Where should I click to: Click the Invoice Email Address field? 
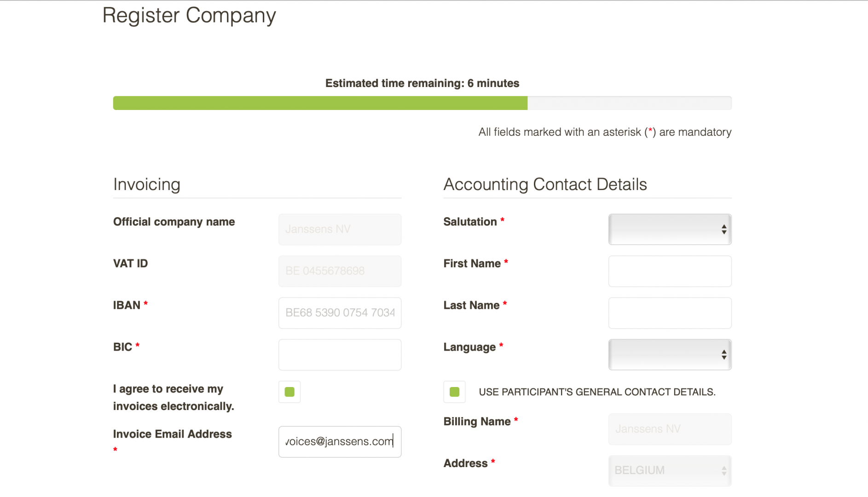pyautogui.click(x=340, y=442)
